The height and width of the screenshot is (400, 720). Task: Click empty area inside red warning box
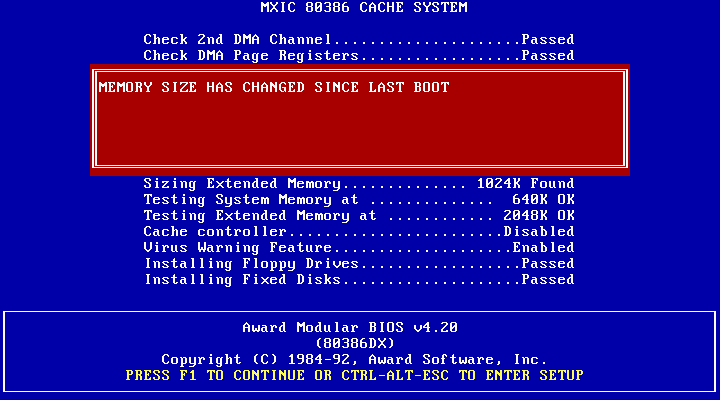[360, 135]
